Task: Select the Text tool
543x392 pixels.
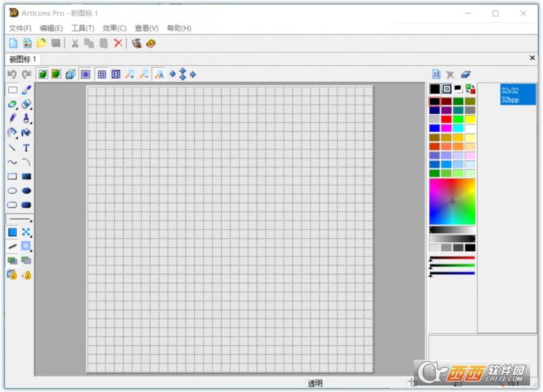Action: [26, 148]
